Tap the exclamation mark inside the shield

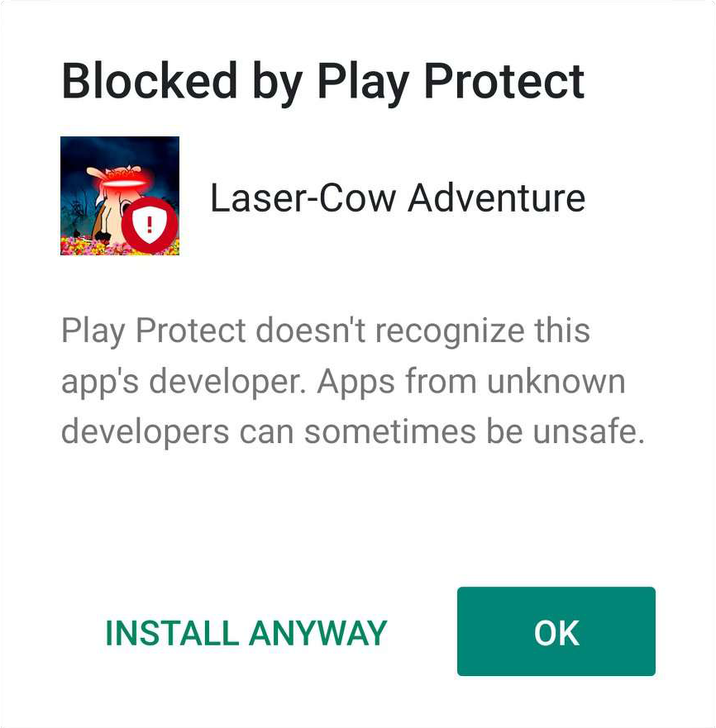point(149,224)
